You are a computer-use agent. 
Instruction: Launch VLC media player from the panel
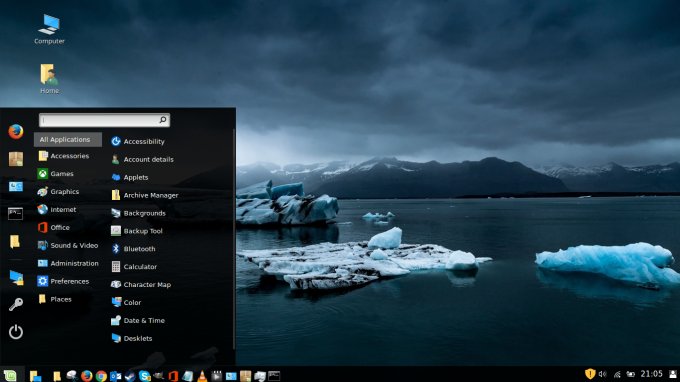[202, 375]
